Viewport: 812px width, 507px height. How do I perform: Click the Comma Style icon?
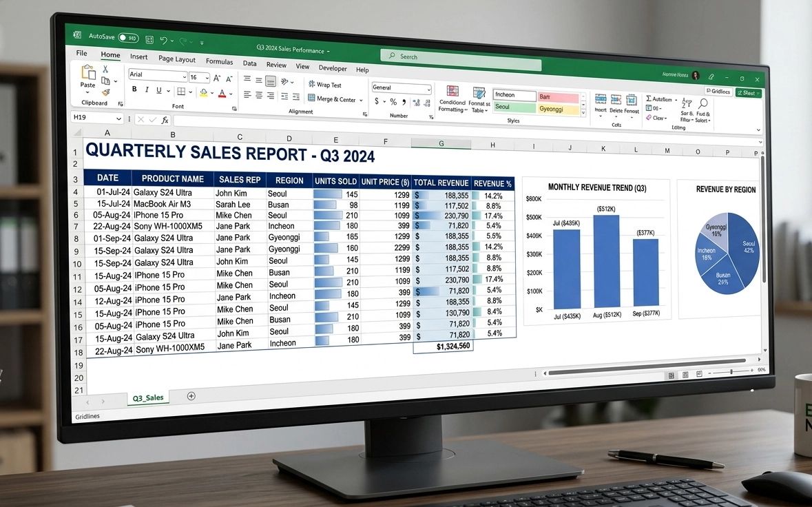pos(404,103)
